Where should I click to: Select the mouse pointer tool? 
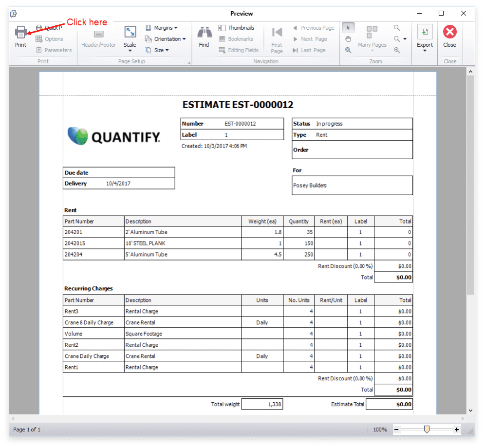(x=348, y=28)
